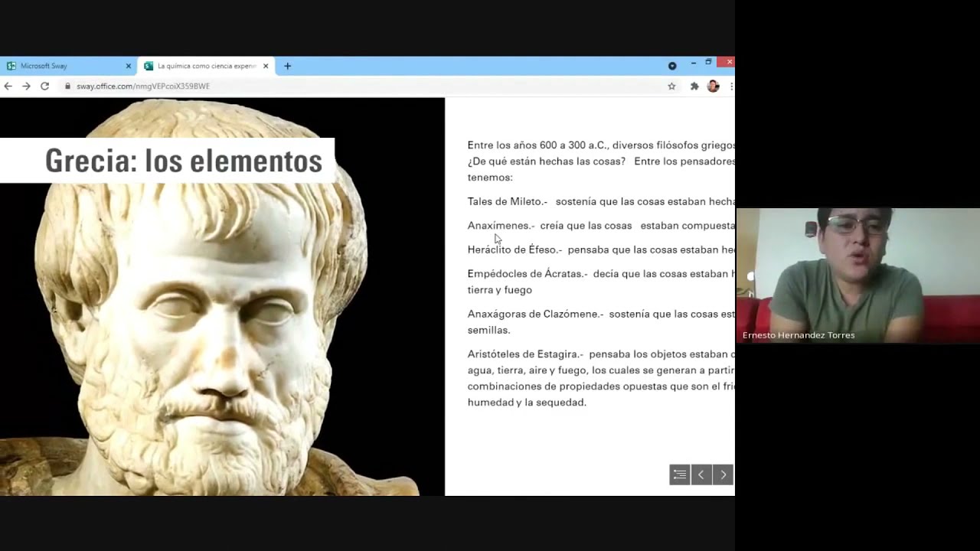
Task: Open the Chrome profile avatar
Action: (713, 86)
